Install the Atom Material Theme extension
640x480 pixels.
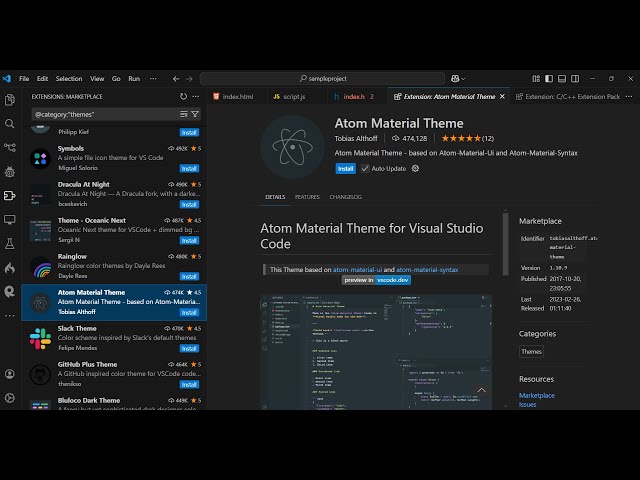point(345,168)
